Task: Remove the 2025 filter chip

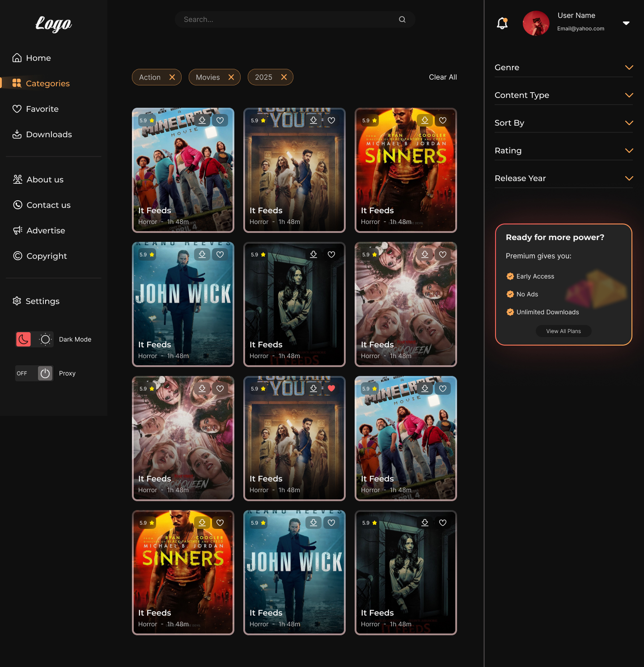Action: (284, 77)
